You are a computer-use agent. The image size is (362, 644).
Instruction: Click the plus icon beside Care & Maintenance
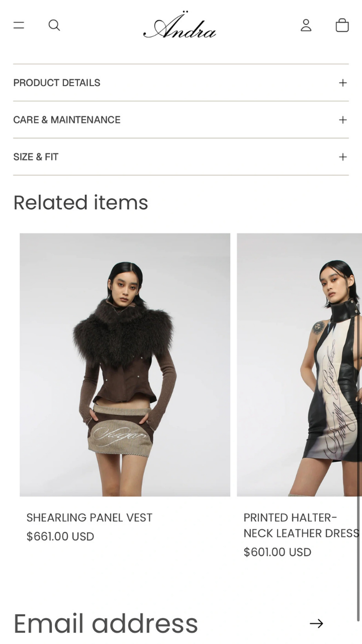click(x=343, y=120)
